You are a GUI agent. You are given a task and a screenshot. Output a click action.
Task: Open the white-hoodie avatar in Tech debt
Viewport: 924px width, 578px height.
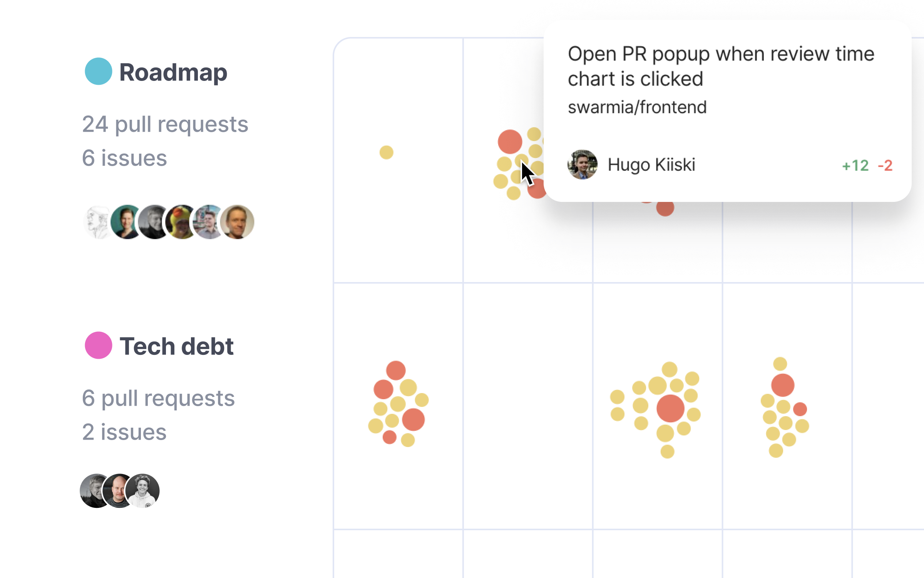(x=143, y=491)
